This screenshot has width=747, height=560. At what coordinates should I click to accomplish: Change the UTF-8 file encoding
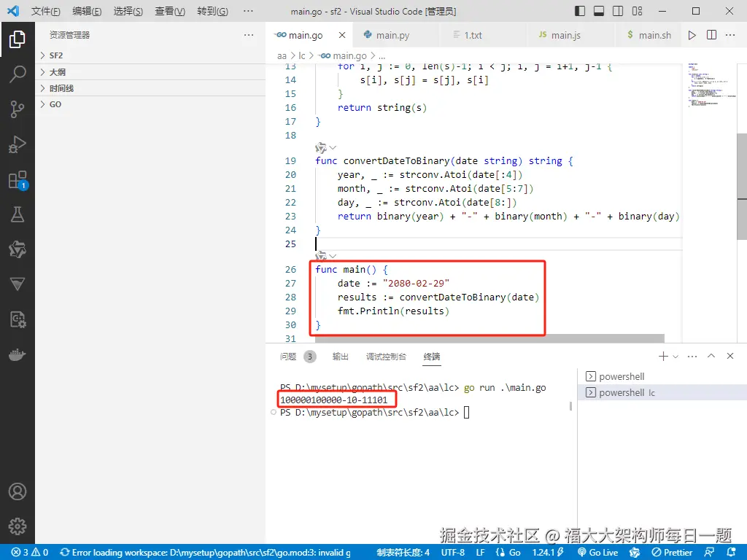click(452, 553)
